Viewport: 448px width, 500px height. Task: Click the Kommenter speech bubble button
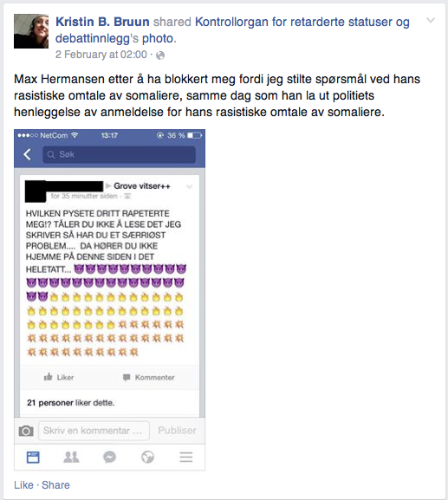148,378
